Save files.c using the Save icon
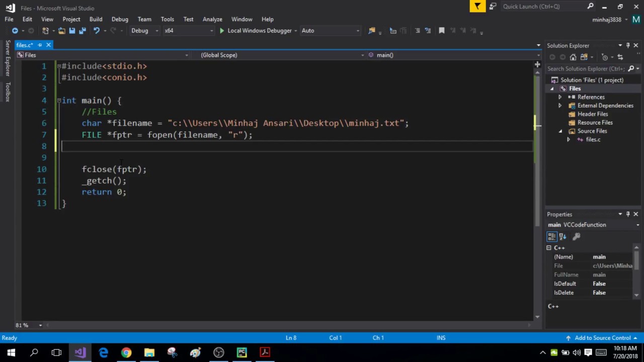 tap(72, 31)
